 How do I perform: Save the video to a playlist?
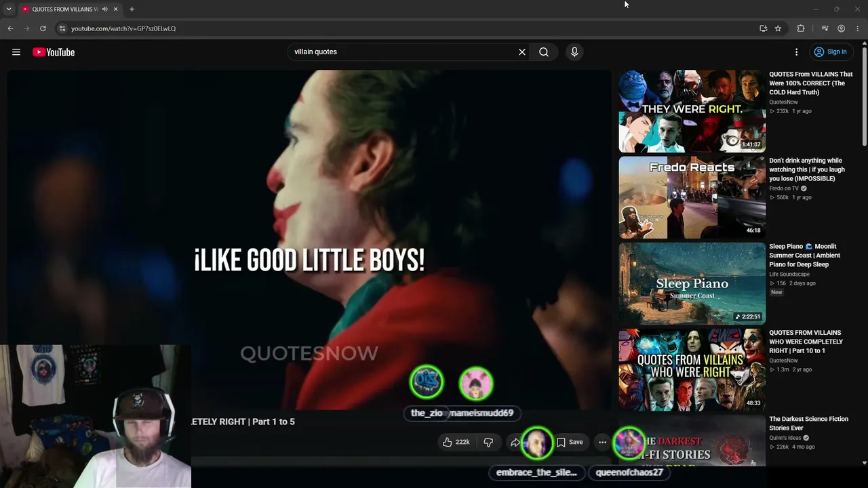pyautogui.click(x=570, y=443)
